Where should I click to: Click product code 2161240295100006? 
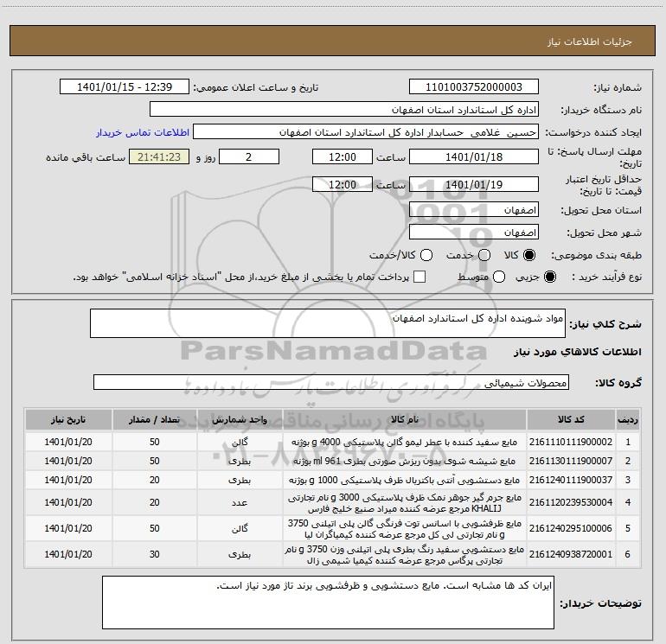[571, 528]
